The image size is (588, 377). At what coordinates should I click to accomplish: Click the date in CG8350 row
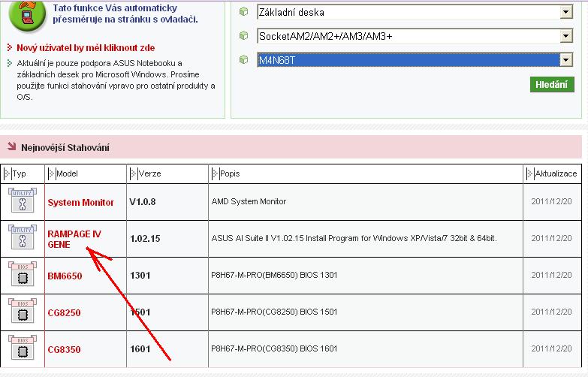552,348
